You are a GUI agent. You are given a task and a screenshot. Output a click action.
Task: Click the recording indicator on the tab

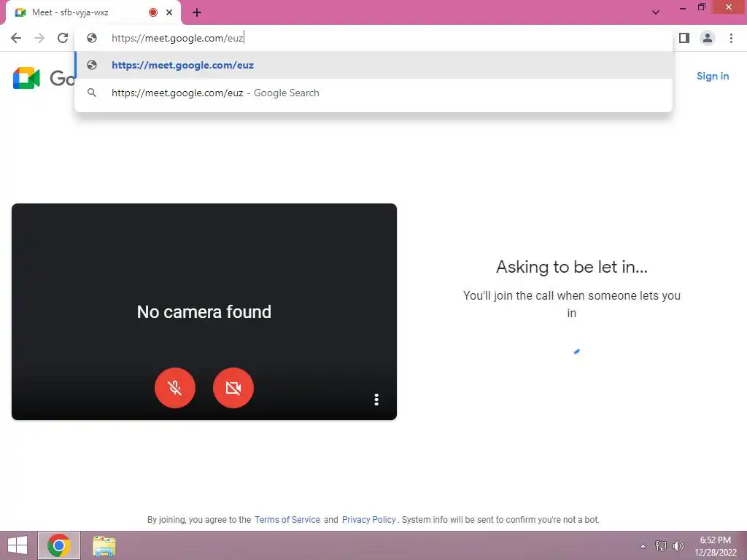tap(153, 12)
